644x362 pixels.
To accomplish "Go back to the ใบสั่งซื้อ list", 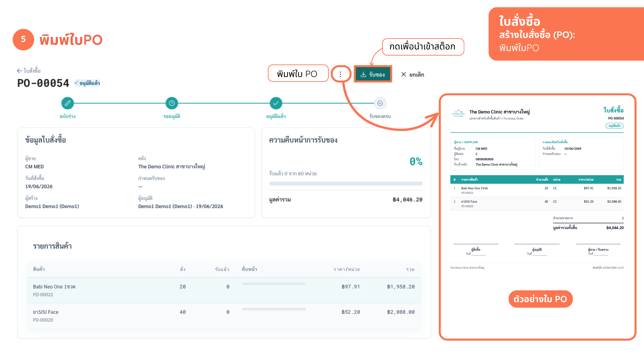I will [29, 71].
